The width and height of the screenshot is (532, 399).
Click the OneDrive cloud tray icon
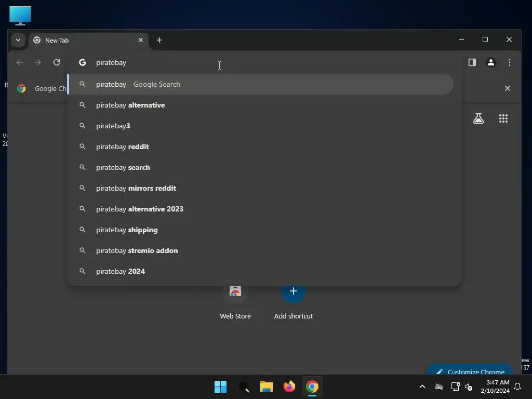(x=438, y=387)
